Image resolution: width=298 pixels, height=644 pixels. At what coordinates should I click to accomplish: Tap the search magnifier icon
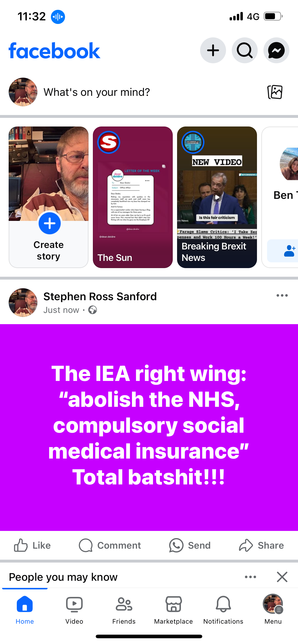[245, 51]
